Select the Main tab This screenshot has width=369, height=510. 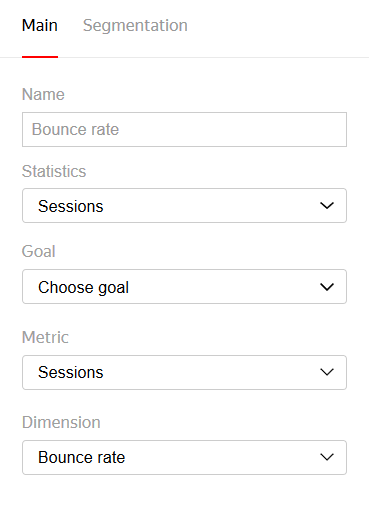(x=40, y=26)
